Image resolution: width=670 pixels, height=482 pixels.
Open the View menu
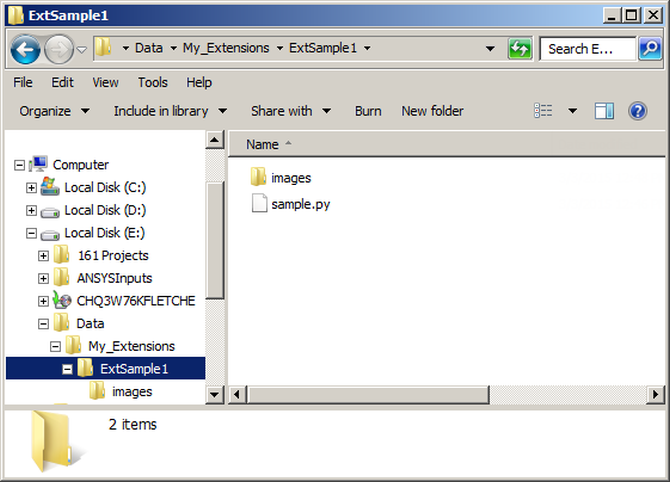point(106,82)
